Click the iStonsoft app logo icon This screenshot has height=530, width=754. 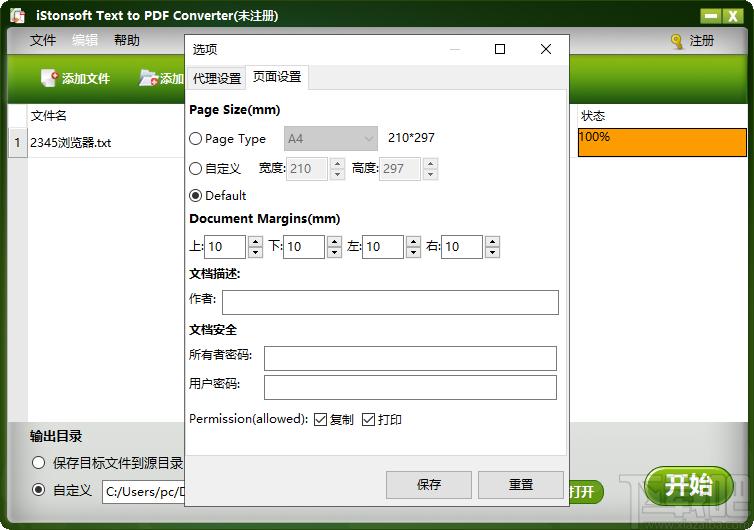tap(17, 15)
